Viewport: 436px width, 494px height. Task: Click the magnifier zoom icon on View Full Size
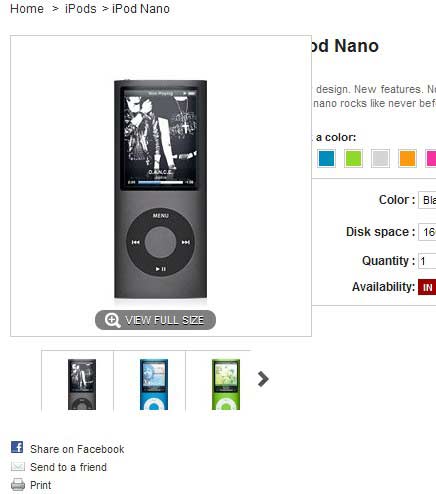click(112, 320)
